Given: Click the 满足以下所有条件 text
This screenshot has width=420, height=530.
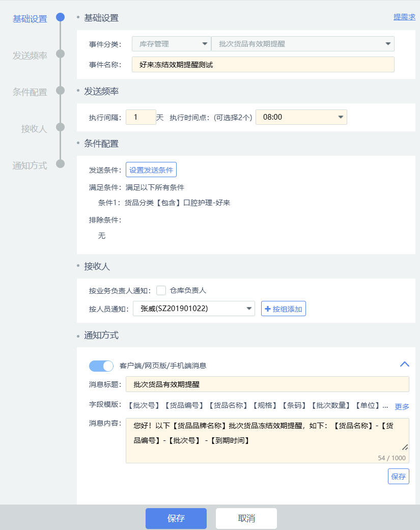Looking at the screenshot, I should point(155,187).
